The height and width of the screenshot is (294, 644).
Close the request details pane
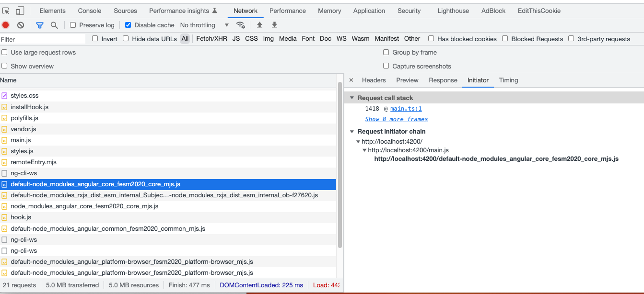[x=351, y=80]
